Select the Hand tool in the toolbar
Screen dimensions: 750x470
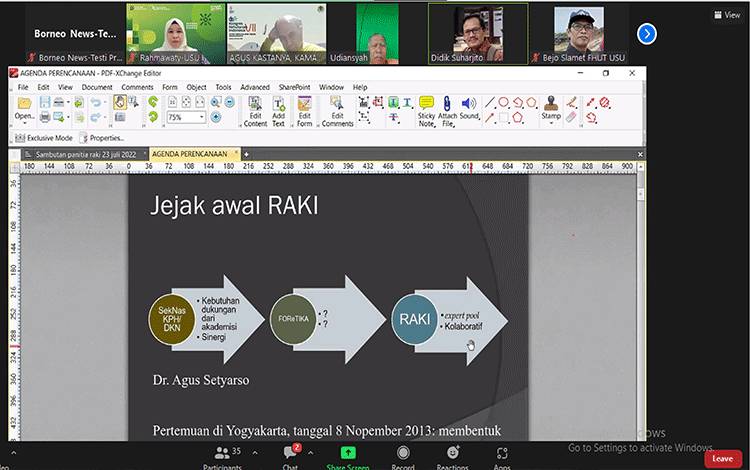(120, 102)
